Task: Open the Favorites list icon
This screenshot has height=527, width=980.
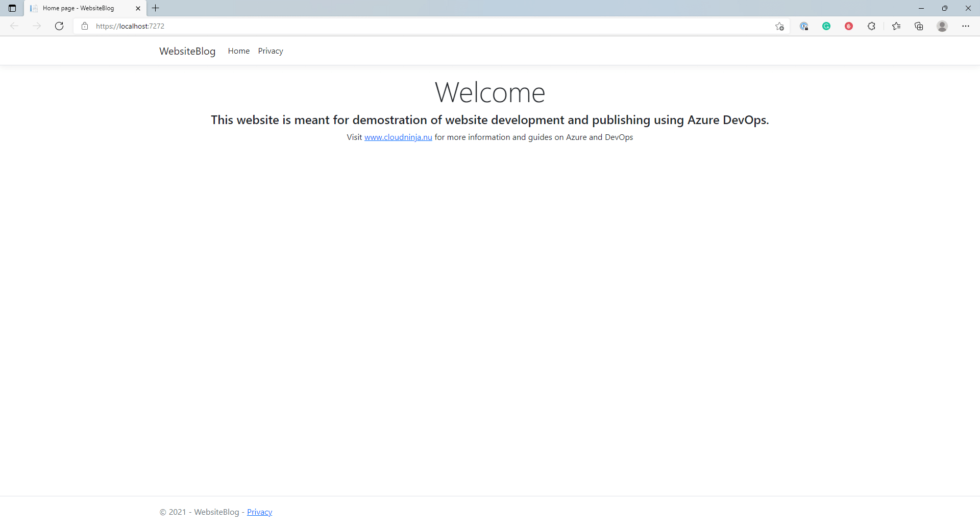Action: pos(896,26)
